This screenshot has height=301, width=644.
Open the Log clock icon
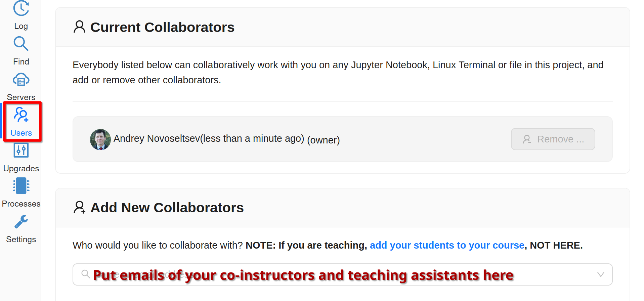[x=21, y=8]
